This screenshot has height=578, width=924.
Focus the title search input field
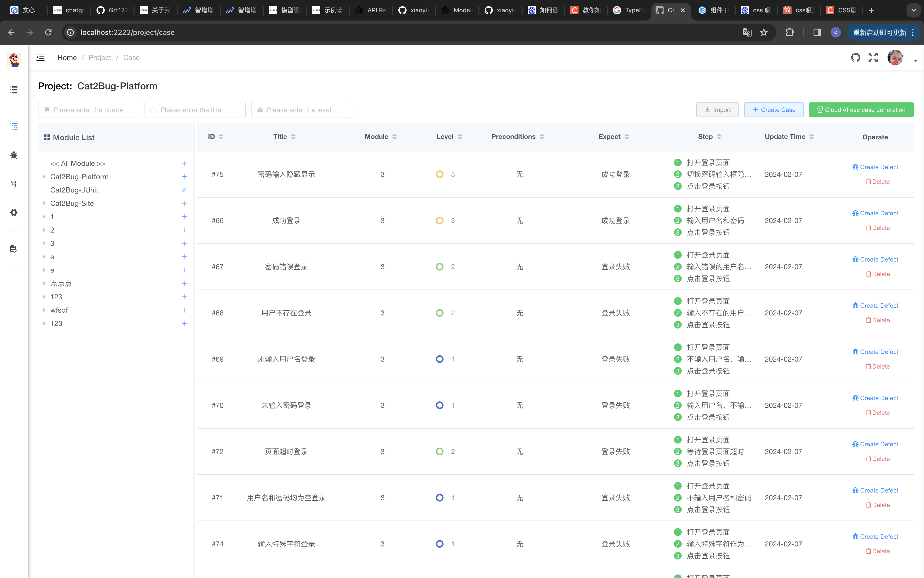tap(195, 110)
